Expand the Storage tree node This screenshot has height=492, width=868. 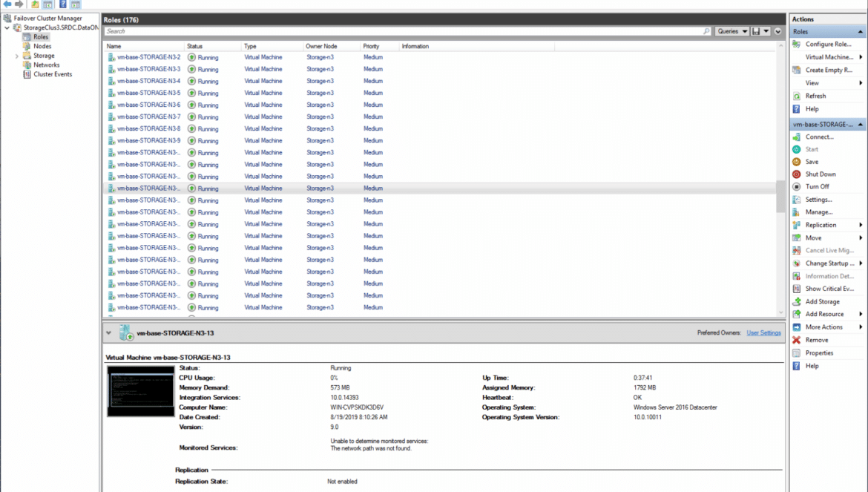pos(16,56)
